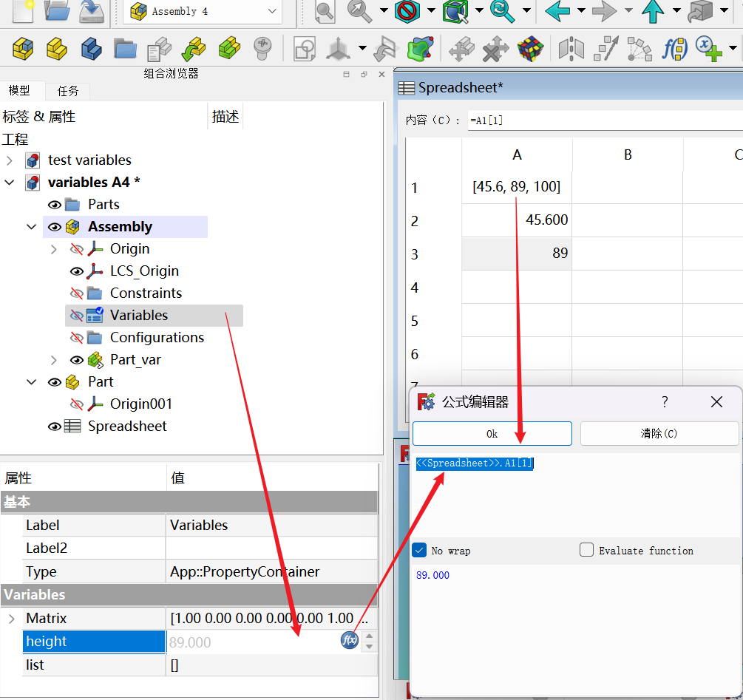Toggle visibility eye of Parts folder

55,205
